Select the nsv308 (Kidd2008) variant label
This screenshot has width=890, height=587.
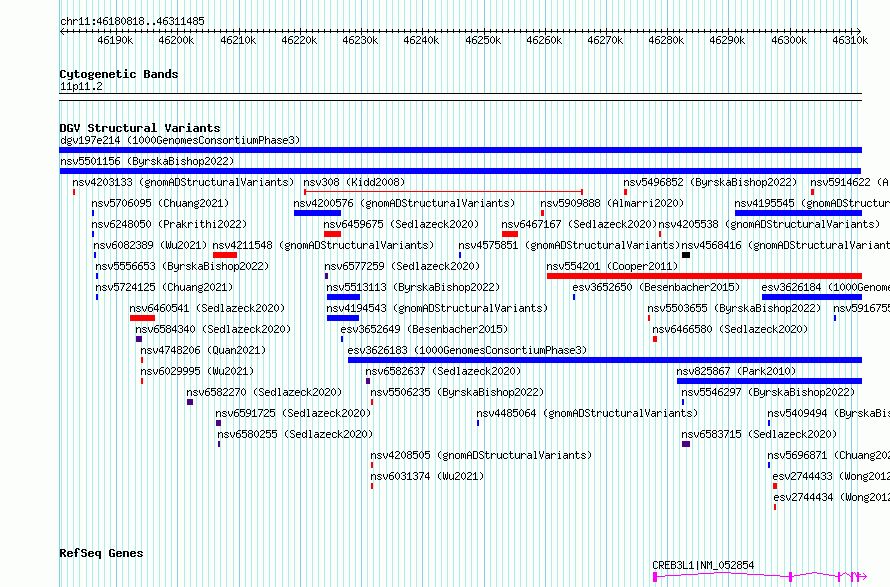(x=354, y=182)
